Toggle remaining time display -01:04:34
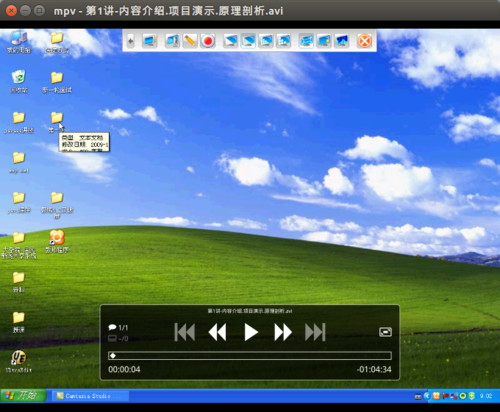 point(374,369)
